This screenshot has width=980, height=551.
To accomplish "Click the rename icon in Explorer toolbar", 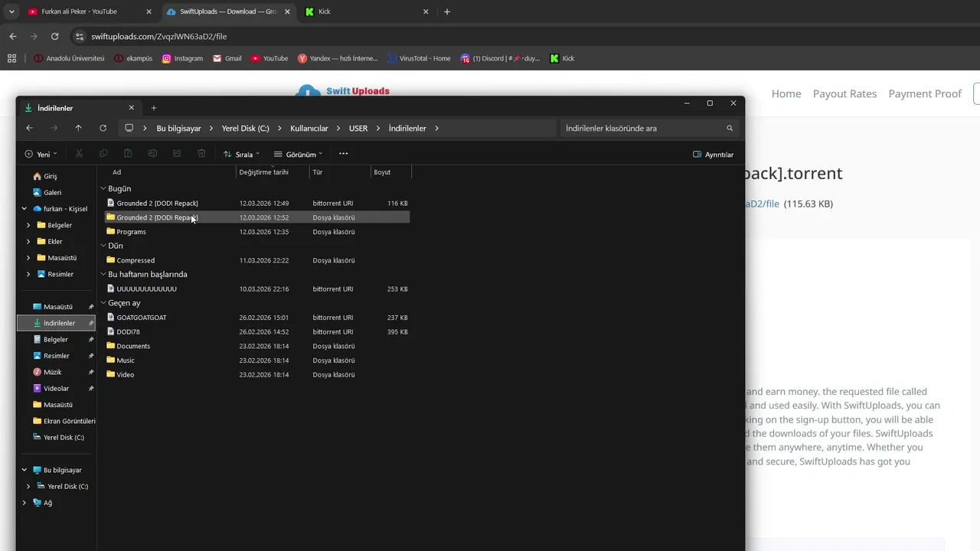I will (152, 154).
